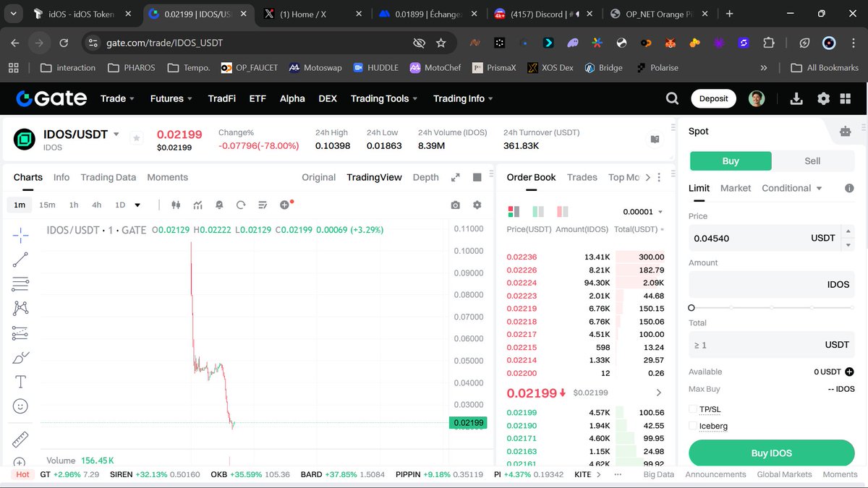Open chart settings gear icon
Viewport: 868px width, 488px height.
pos(477,205)
